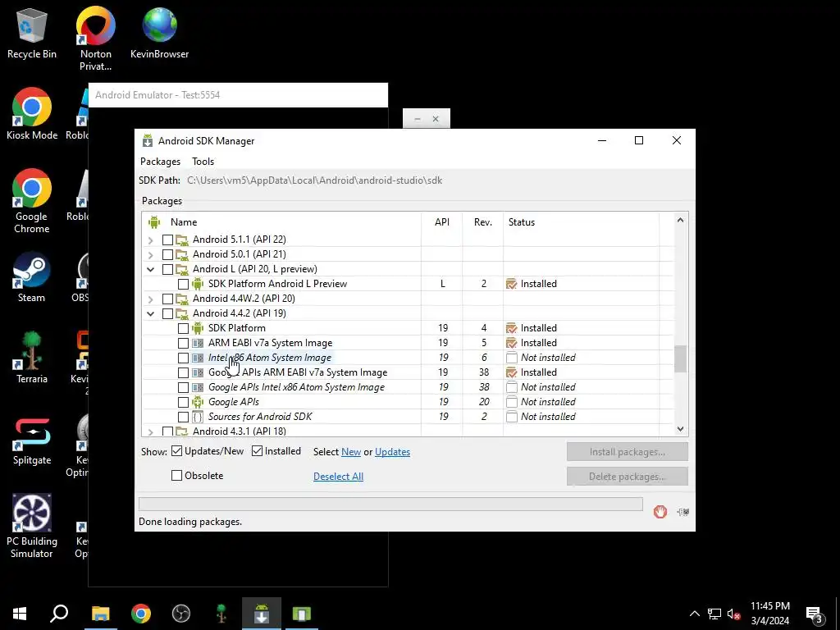Viewport: 840px width, 630px height.
Task: Click the API column header
Action: coord(442,221)
